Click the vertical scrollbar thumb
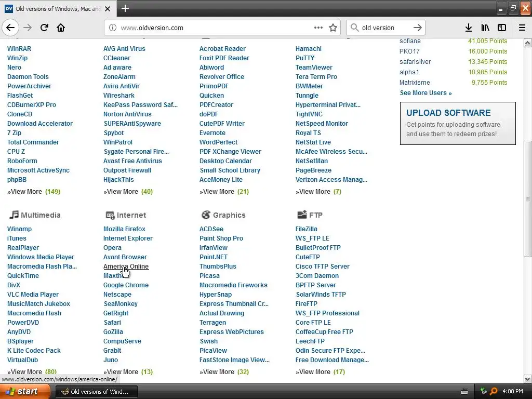Screen dimensions: 532x399 528,199
